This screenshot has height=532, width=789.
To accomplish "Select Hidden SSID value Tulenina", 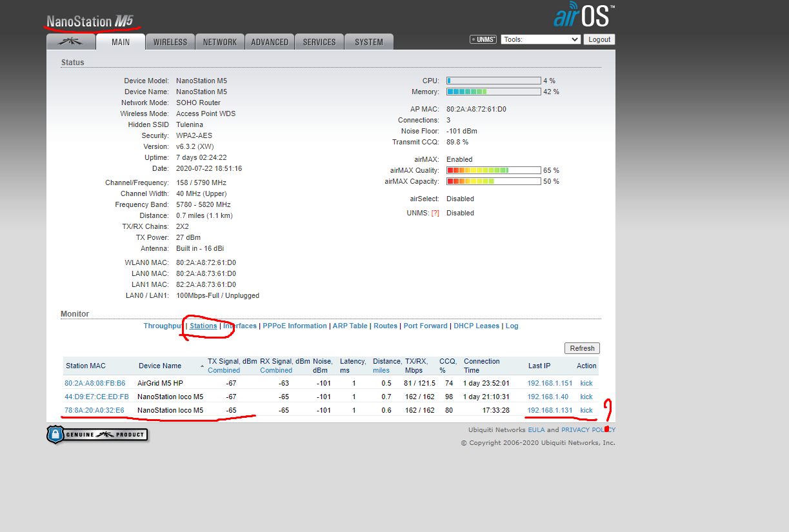I will [x=190, y=124].
